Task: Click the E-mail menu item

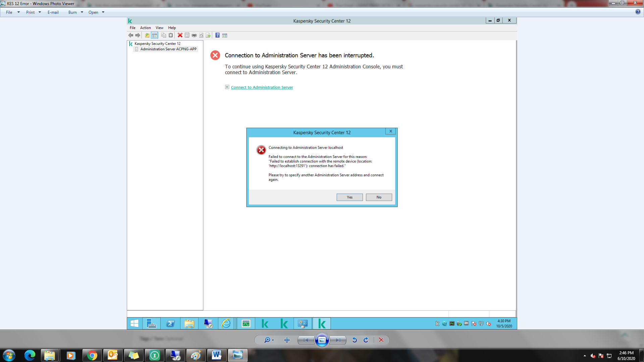Action: click(53, 12)
